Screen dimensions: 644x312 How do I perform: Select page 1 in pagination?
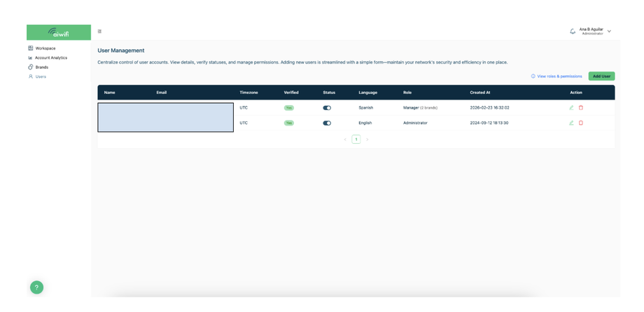(356, 140)
